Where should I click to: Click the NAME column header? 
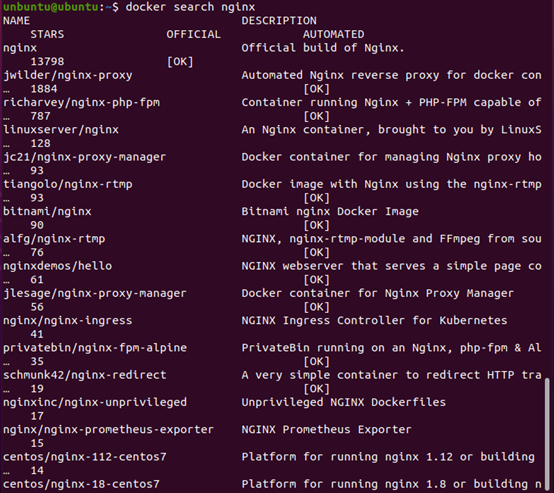click(16, 21)
